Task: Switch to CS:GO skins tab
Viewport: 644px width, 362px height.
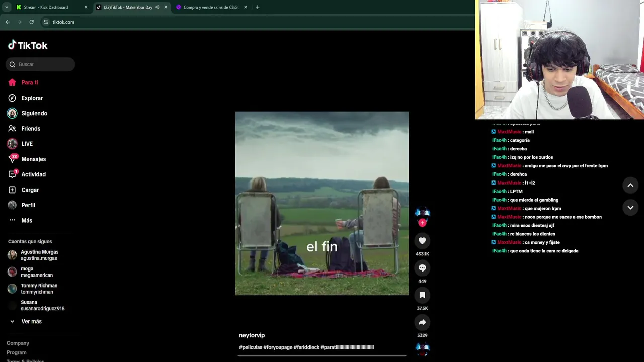Action: tap(211, 7)
